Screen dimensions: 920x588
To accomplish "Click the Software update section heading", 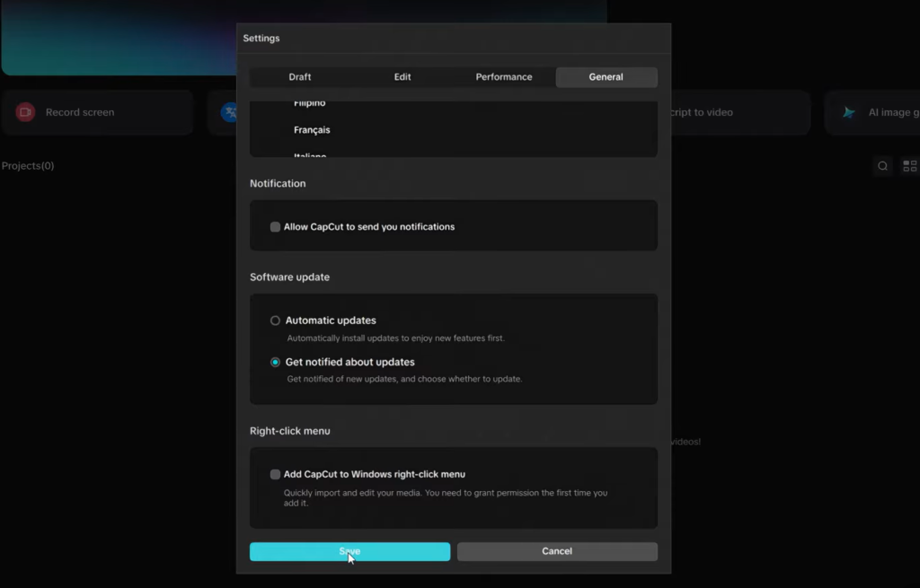I will click(x=290, y=277).
